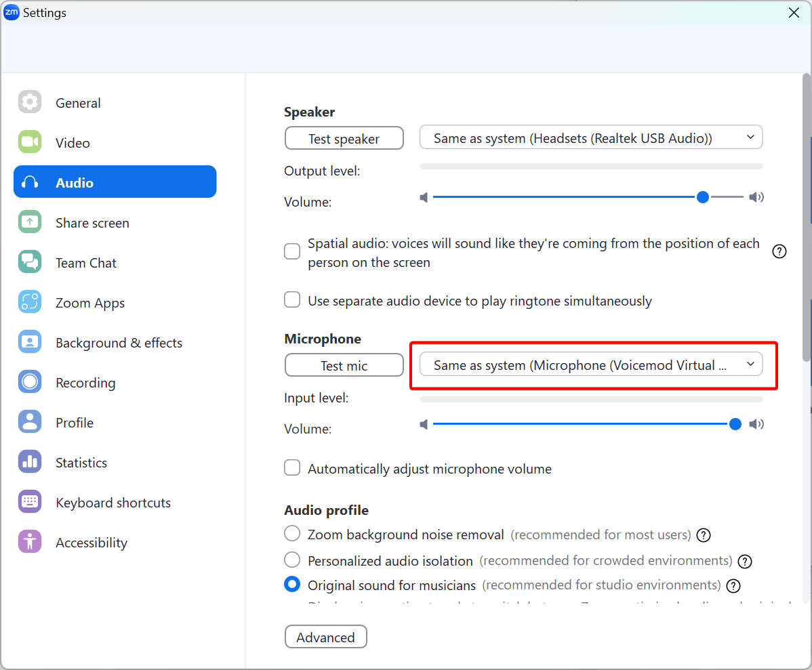Click the speaker Volume slider handle
The image size is (812, 670).
tap(703, 197)
